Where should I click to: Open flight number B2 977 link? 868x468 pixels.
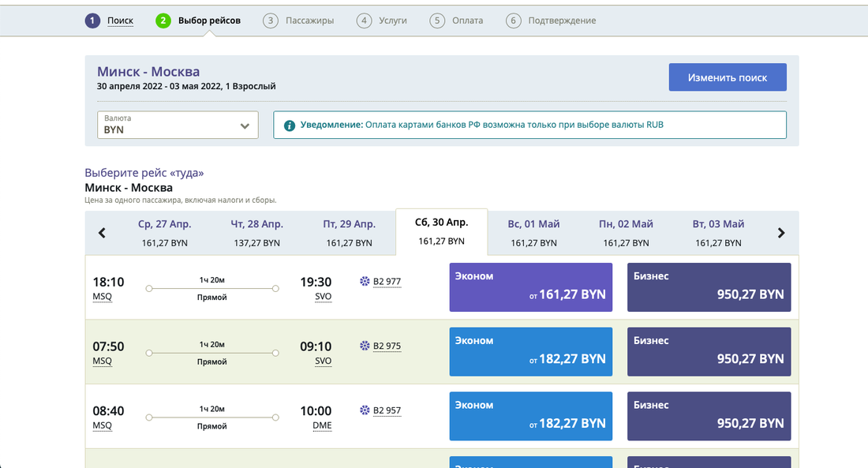[x=387, y=282]
